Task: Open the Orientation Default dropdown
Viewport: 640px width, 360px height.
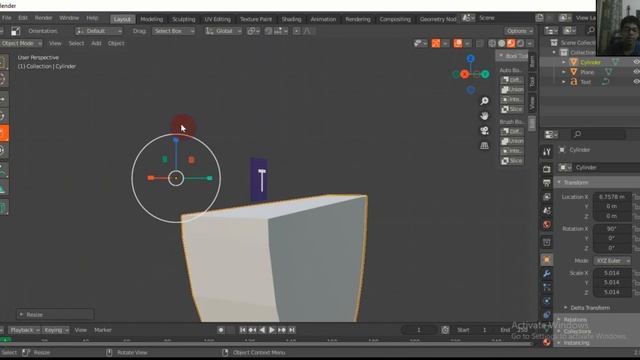Action: (98, 31)
